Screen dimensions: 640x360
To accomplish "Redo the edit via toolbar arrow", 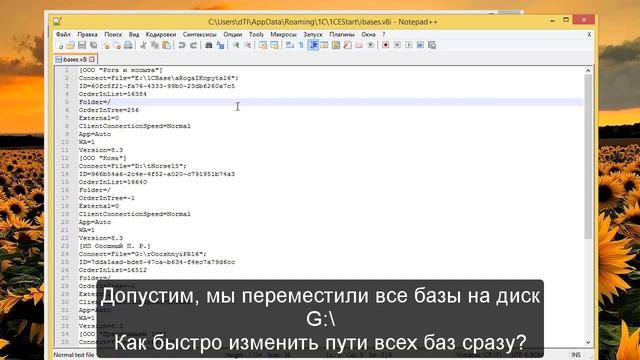I will [x=193, y=45].
